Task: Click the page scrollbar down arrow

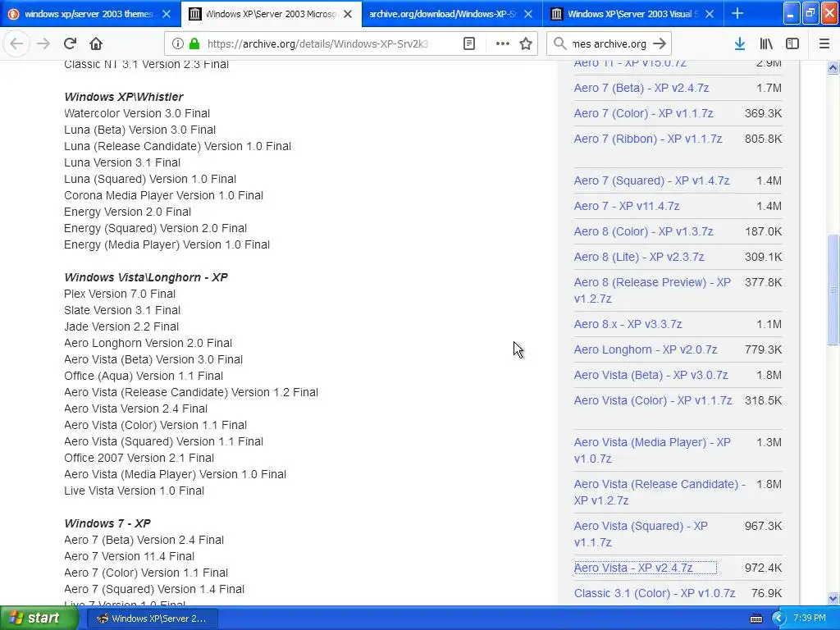Action: click(x=833, y=598)
